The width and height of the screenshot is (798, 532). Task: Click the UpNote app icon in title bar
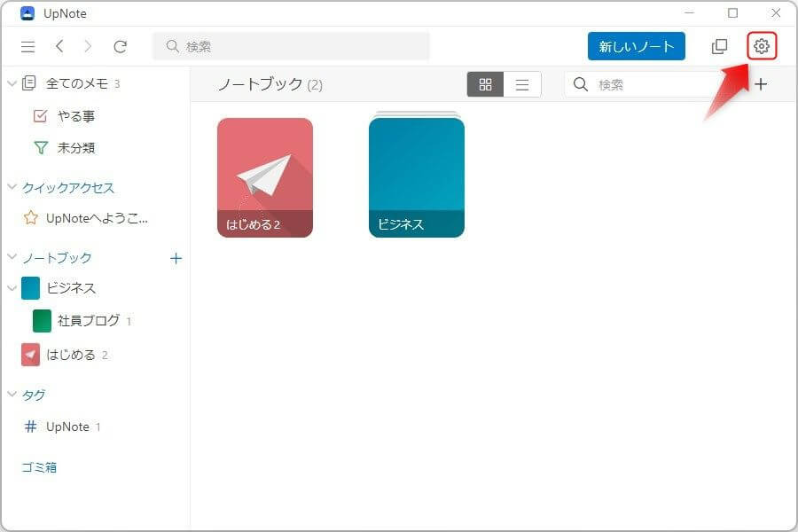tap(27, 13)
